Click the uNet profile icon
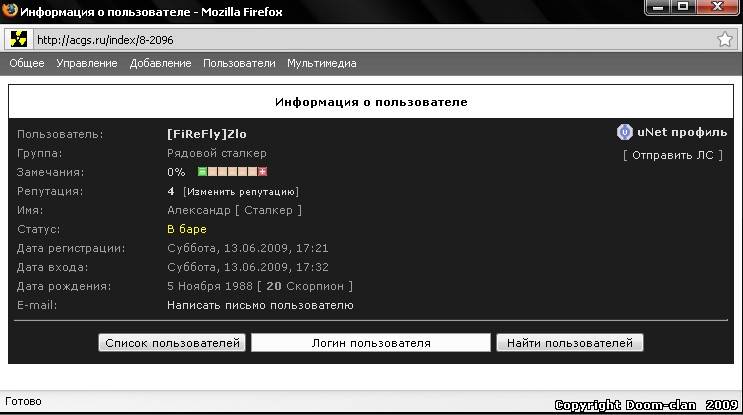 (x=624, y=132)
